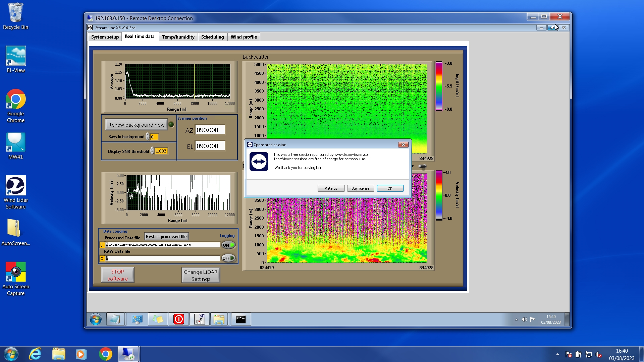Flip the small switch above the velocity plot
The width and height of the screenshot is (644, 362).
[422, 166]
